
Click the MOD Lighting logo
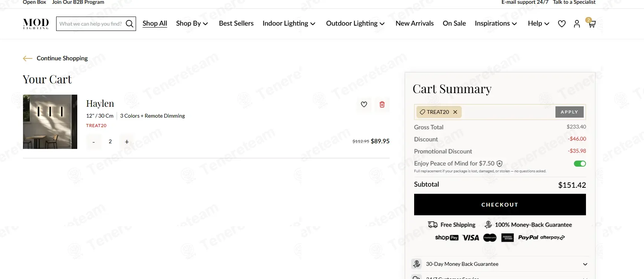[36, 23]
